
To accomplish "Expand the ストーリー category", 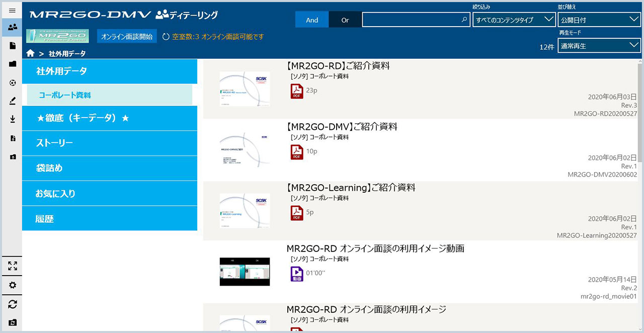I will tap(110, 143).
